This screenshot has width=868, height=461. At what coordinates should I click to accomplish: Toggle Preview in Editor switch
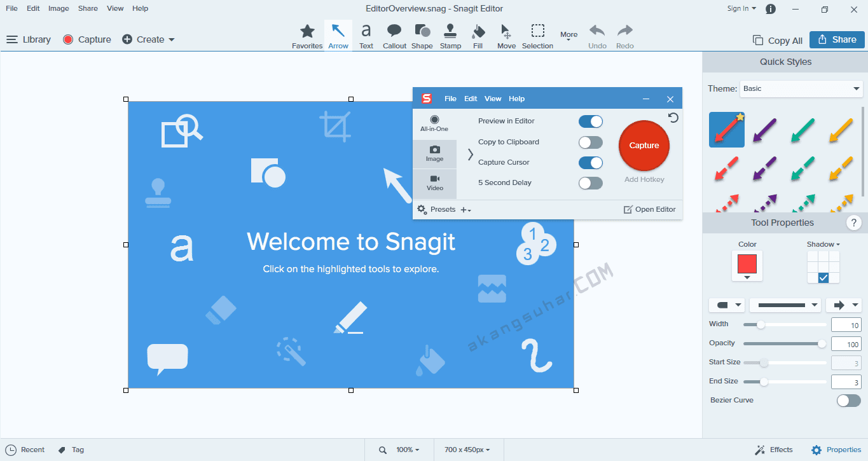click(590, 121)
